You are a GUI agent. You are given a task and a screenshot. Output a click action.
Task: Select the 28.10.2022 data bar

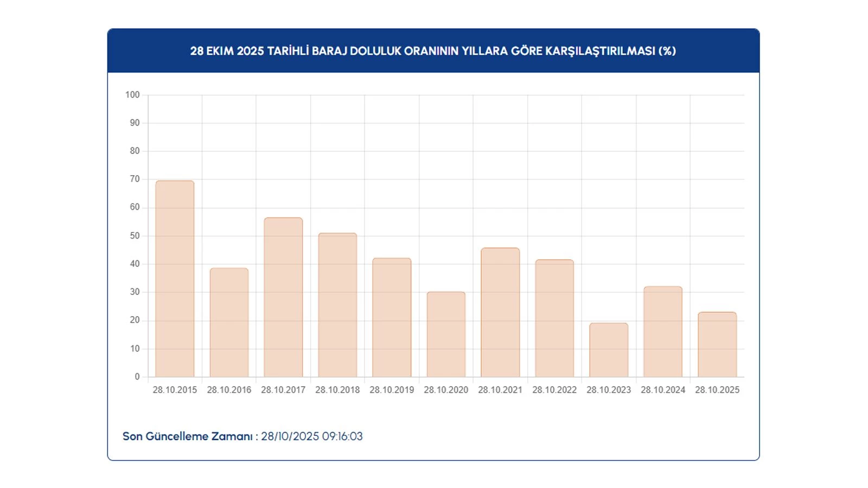click(x=554, y=318)
